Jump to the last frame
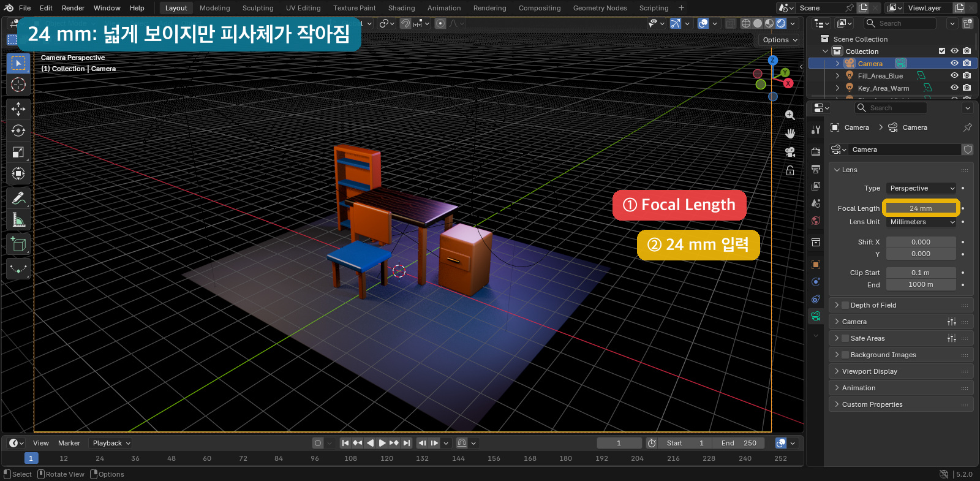This screenshot has height=481, width=980. pyautogui.click(x=407, y=443)
